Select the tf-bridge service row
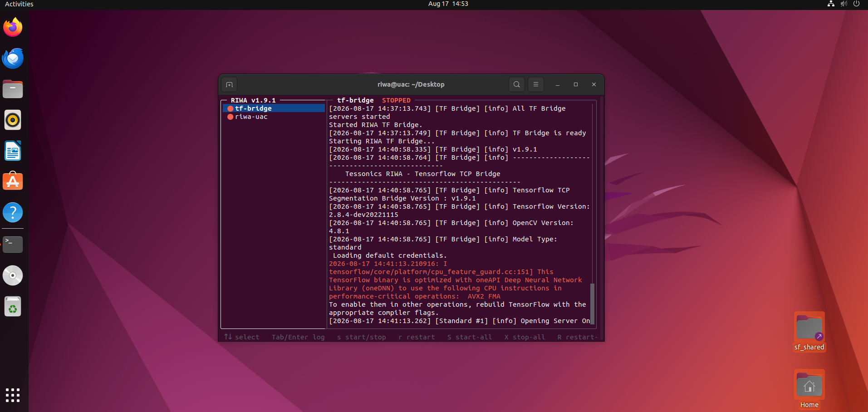The height and width of the screenshot is (412, 868). coord(274,108)
